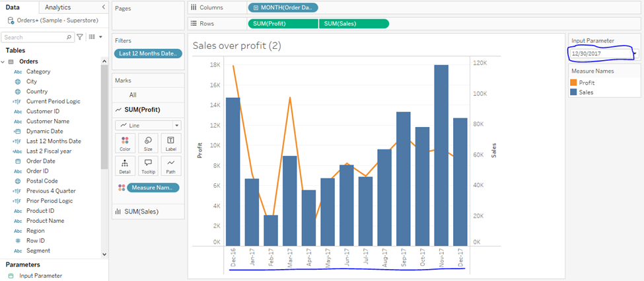Click the SUM(Profit) pill in Rows

click(x=283, y=24)
